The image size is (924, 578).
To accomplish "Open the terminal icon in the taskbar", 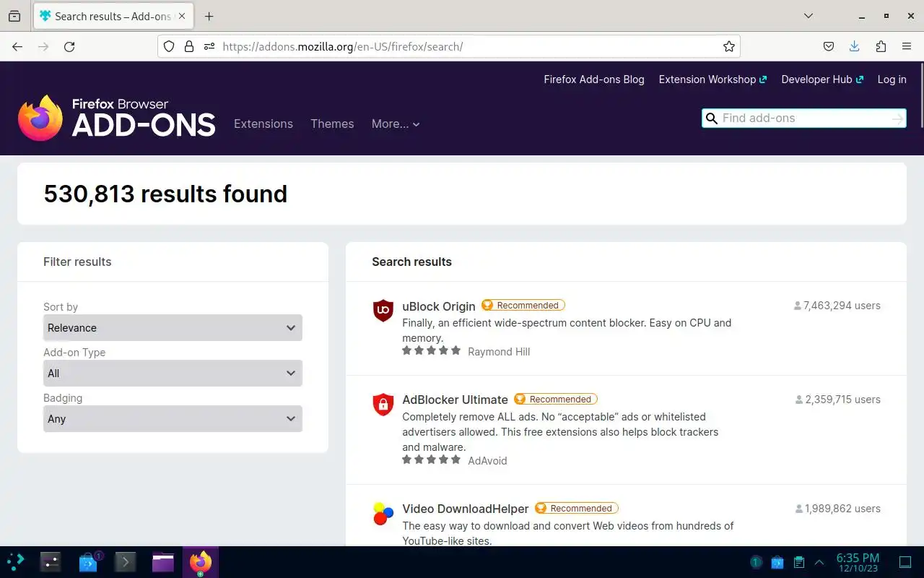I will (126, 561).
